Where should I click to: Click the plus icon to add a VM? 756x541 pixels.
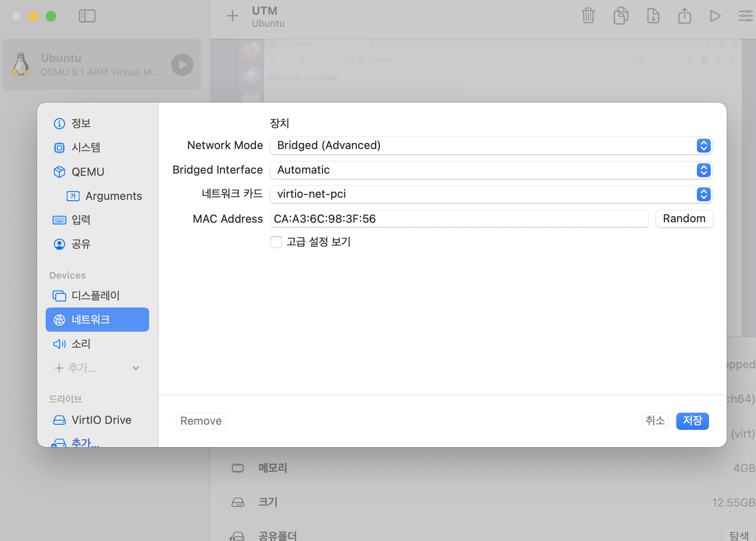click(x=232, y=16)
